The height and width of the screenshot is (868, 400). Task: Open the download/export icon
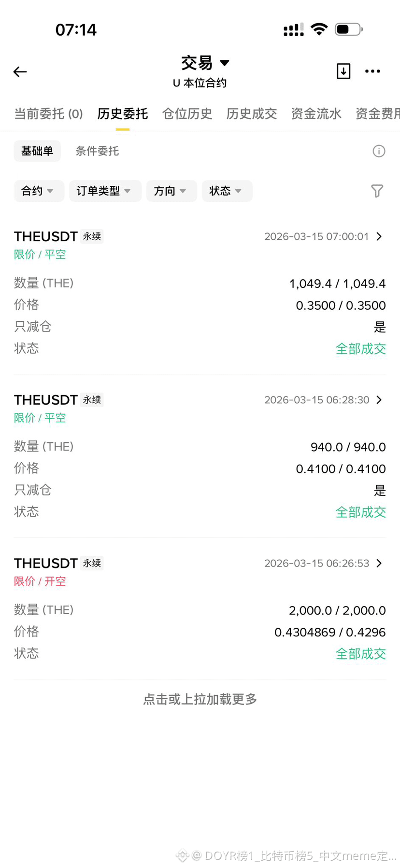[x=343, y=71]
